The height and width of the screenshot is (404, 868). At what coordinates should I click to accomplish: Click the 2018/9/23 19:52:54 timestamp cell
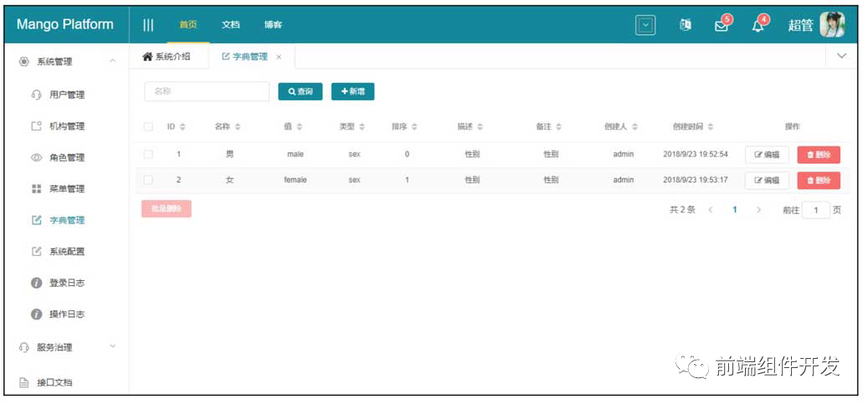coord(696,155)
